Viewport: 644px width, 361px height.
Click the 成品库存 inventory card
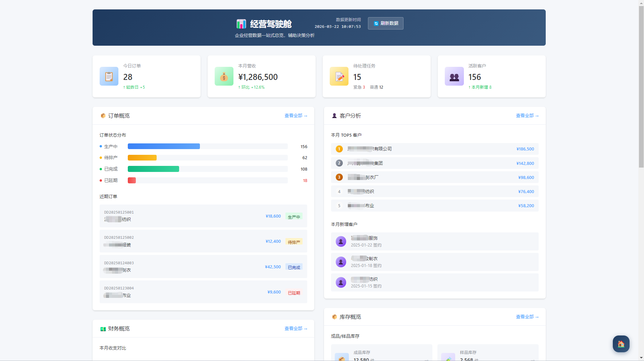point(382,353)
